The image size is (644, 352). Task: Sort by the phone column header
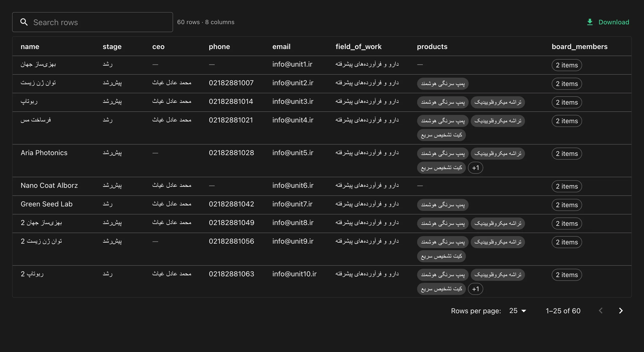(x=219, y=47)
